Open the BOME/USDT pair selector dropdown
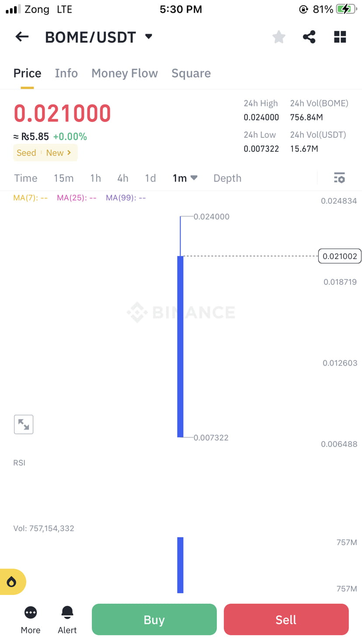 [98, 37]
